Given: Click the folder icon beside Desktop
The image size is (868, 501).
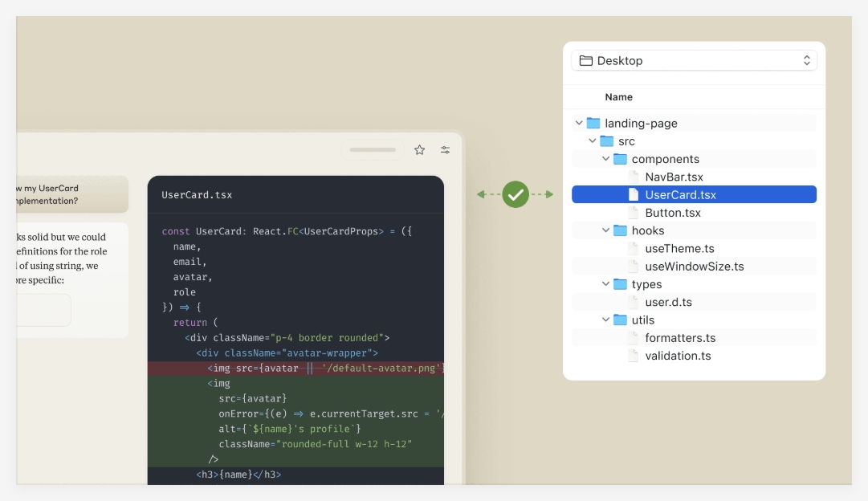Looking at the screenshot, I should [x=588, y=59].
